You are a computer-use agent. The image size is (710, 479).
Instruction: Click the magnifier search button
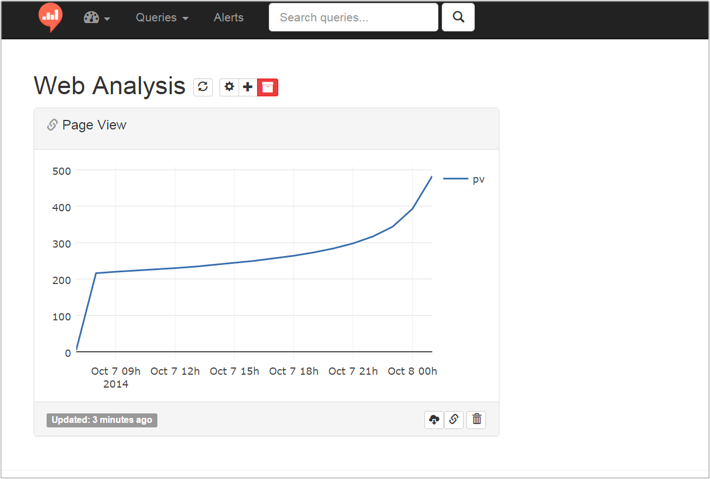click(x=458, y=18)
